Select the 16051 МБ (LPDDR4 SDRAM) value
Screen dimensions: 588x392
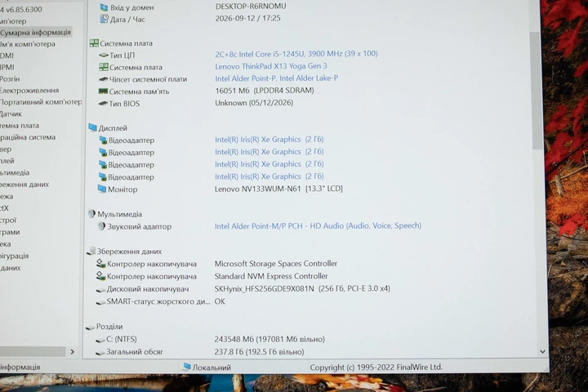click(265, 91)
